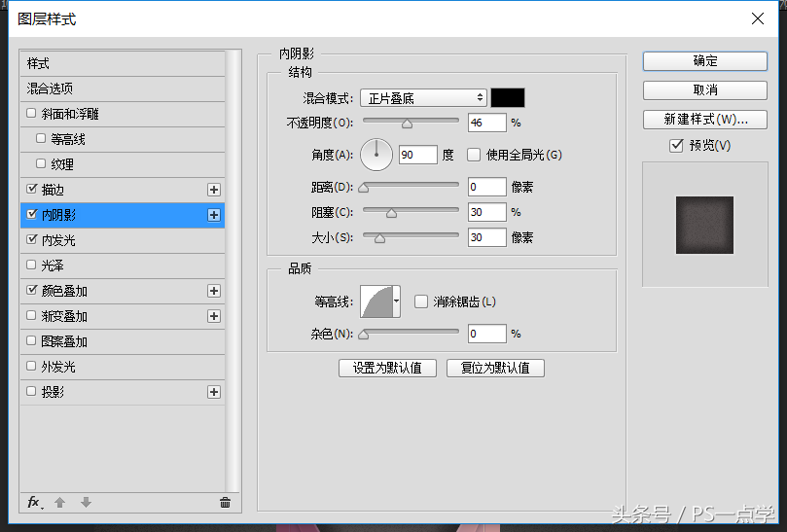Click the style preview thumbnail
This screenshot has height=532, width=787.
pos(704,225)
